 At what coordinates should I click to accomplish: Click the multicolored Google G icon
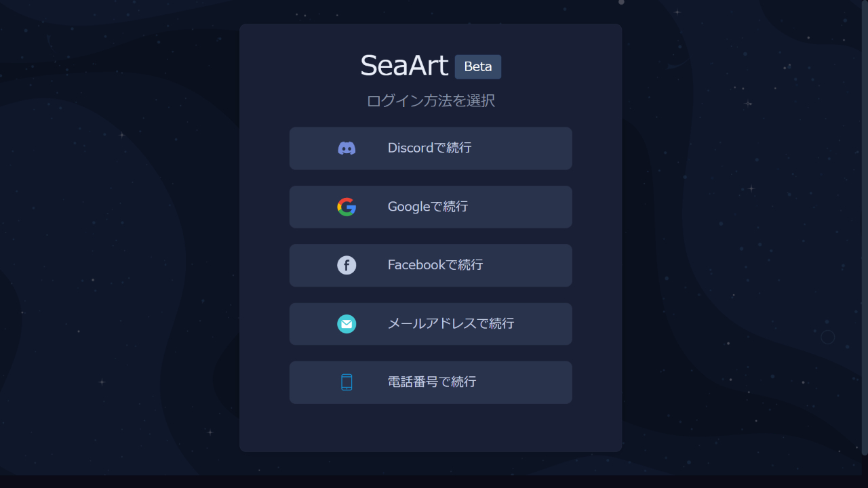tap(347, 207)
